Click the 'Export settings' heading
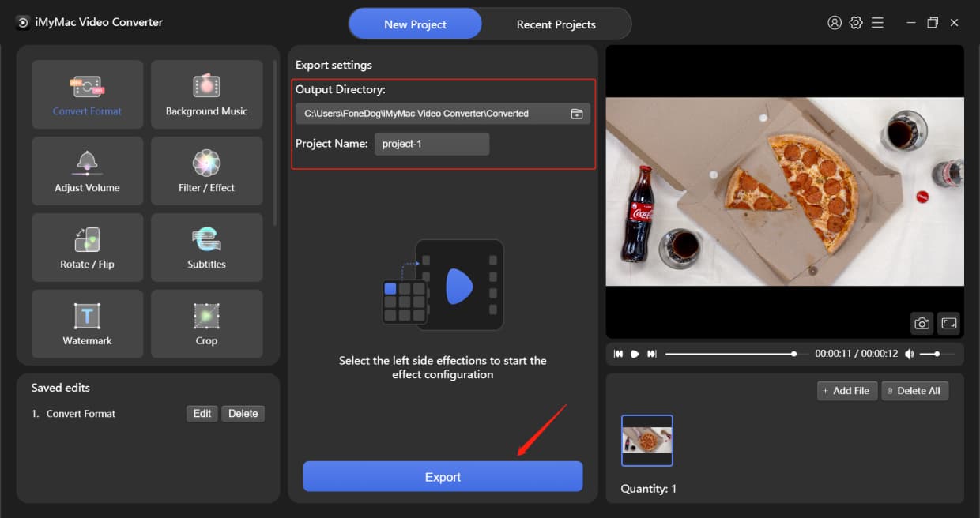Image resolution: width=980 pixels, height=518 pixels. (x=334, y=65)
